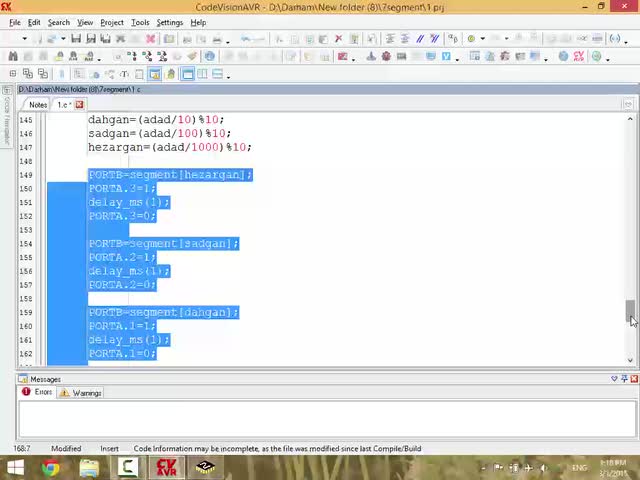
Task: Open the Edit menu
Action: pyautogui.click(x=34, y=22)
